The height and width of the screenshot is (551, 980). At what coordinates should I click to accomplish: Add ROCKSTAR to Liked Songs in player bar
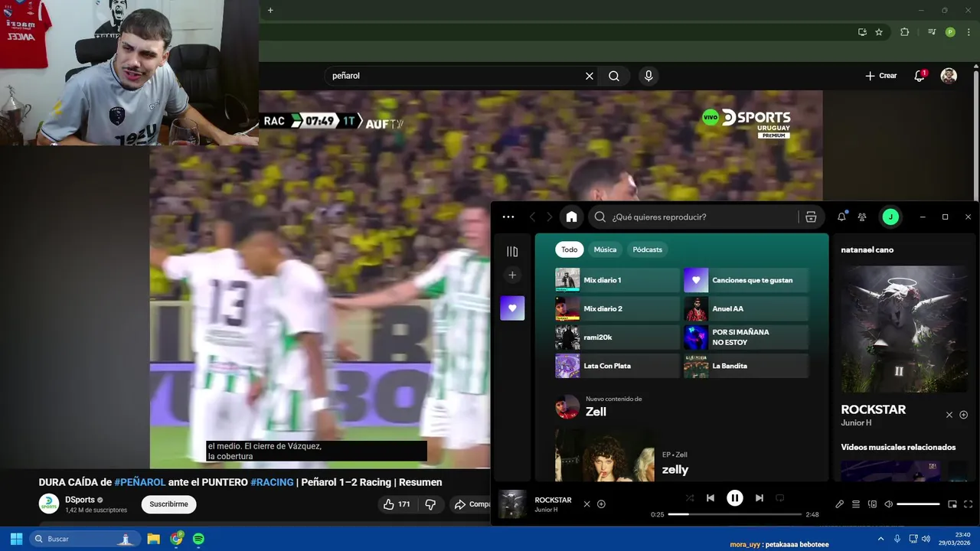click(x=602, y=504)
